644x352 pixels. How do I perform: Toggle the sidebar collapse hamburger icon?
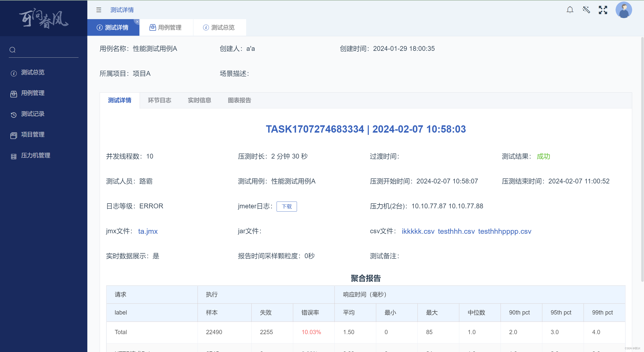point(99,10)
